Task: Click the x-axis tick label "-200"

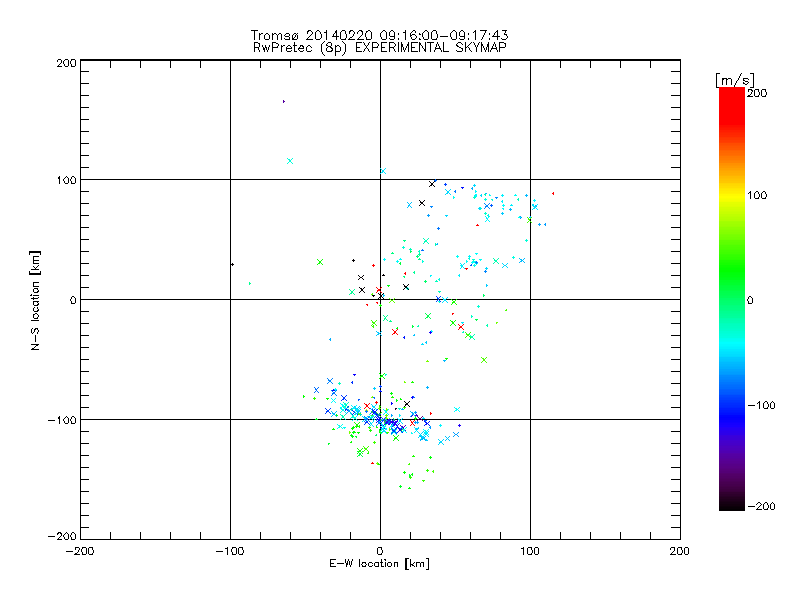Action: pos(80,551)
